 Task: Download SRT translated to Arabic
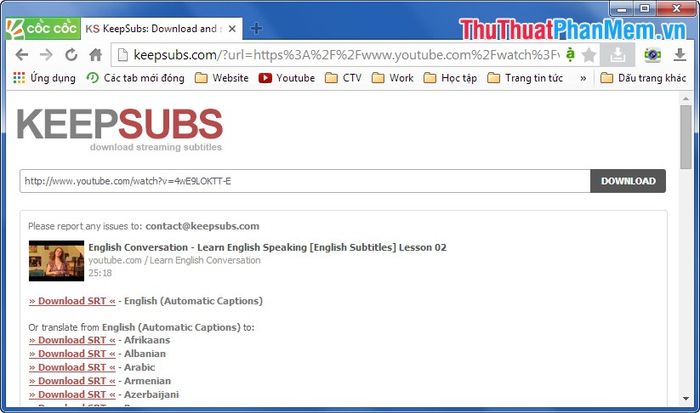pyautogui.click(x=72, y=367)
